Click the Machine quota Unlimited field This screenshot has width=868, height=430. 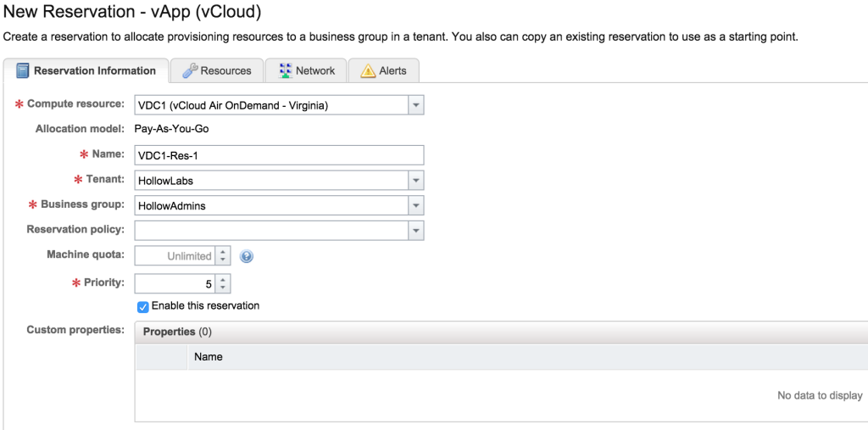(174, 256)
